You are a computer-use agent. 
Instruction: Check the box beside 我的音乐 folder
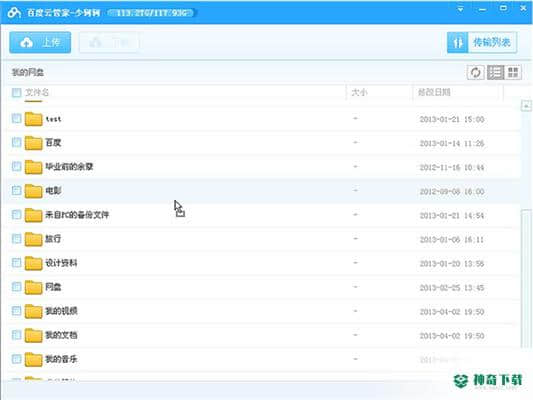(x=16, y=359)
